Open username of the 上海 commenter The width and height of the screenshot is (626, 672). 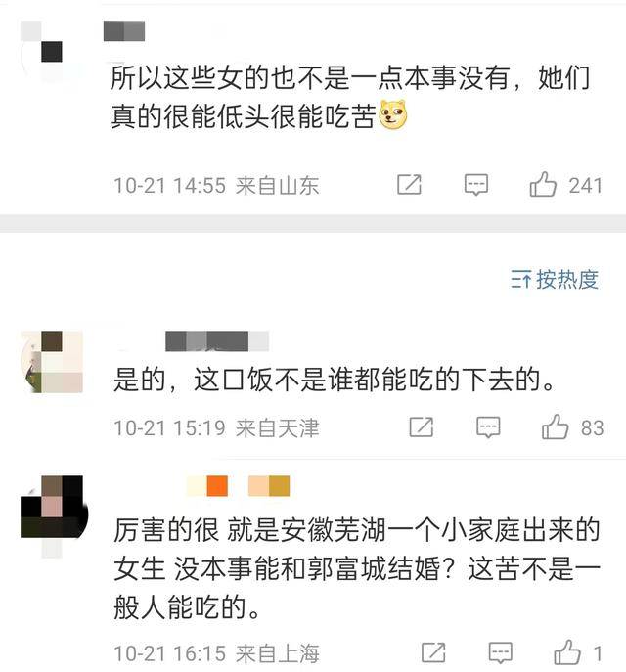pos(239,486)
